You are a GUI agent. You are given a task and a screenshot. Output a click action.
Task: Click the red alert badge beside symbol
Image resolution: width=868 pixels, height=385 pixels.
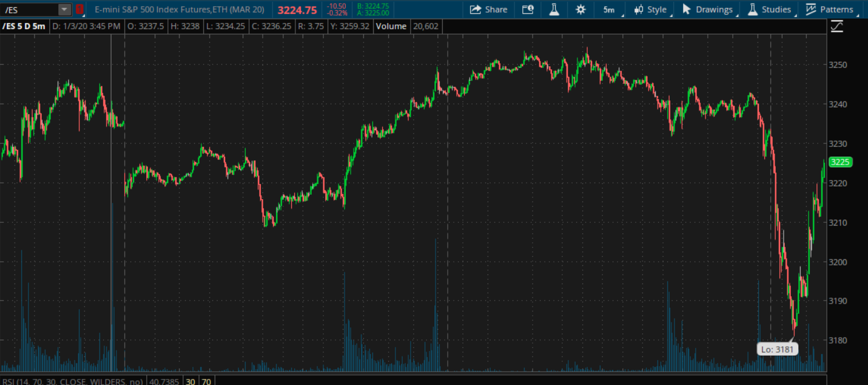(x=79, y=9)
